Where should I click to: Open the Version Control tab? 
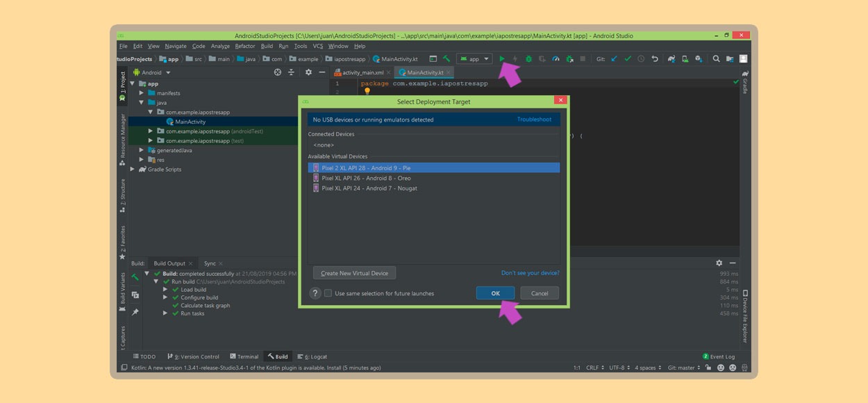193,356
